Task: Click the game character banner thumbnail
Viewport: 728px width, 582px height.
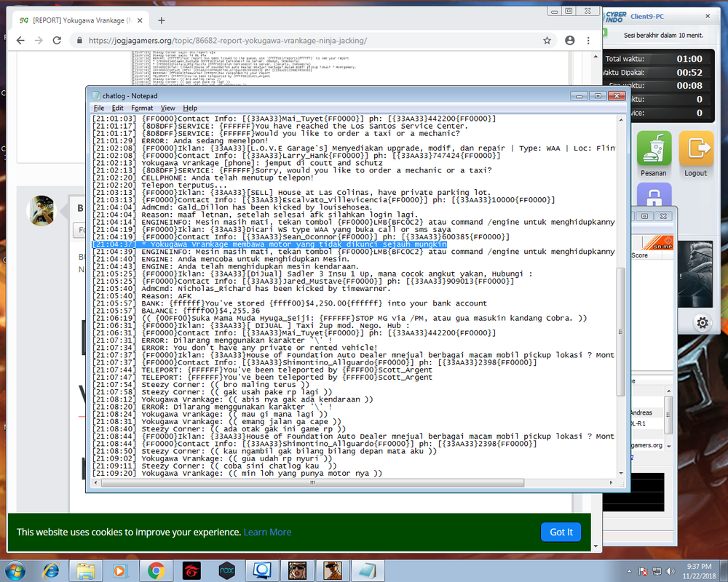Action: coord(695,274)
